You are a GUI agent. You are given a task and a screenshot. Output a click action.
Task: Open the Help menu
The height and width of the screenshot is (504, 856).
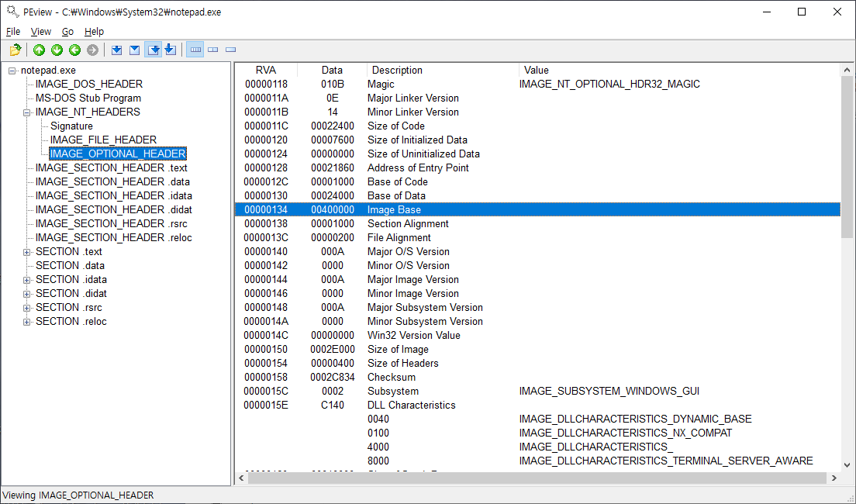click(x=94, y=32)
